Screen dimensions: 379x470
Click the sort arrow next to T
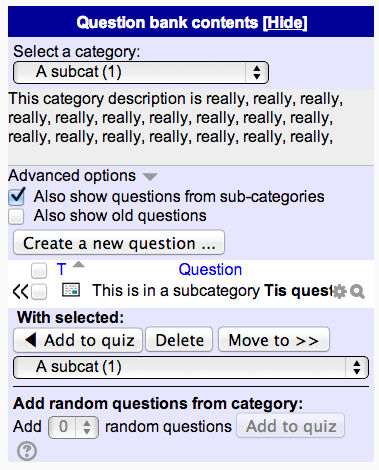79,265
